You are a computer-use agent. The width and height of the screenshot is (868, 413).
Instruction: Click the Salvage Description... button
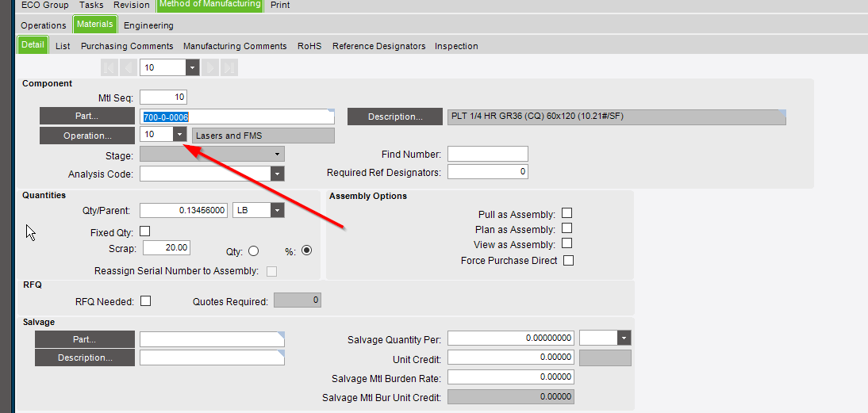85,358
